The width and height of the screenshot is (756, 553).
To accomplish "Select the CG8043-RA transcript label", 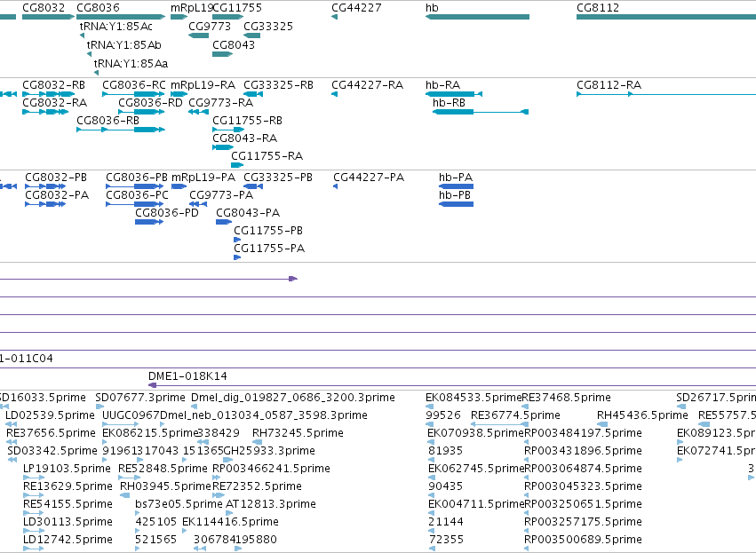I will 245,138.
